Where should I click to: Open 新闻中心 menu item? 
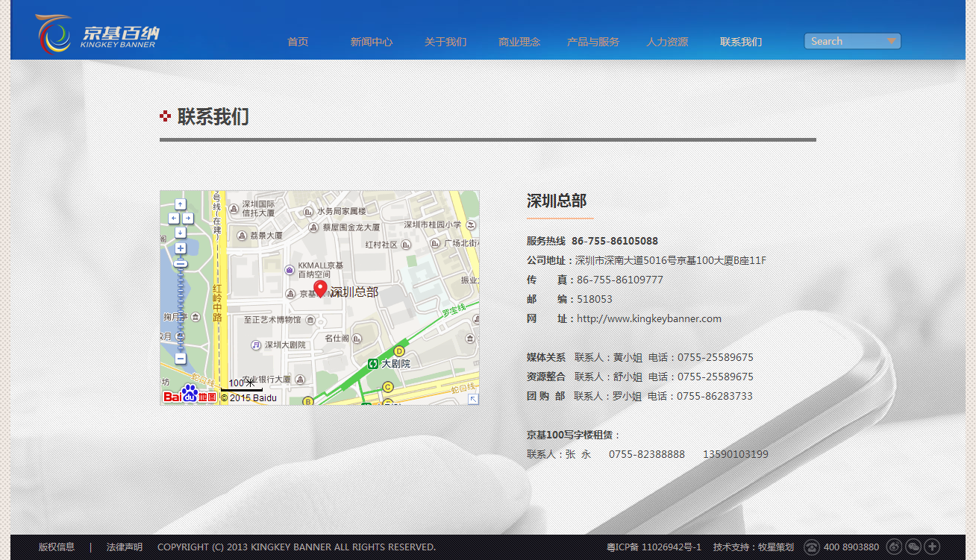pos(372,42)
